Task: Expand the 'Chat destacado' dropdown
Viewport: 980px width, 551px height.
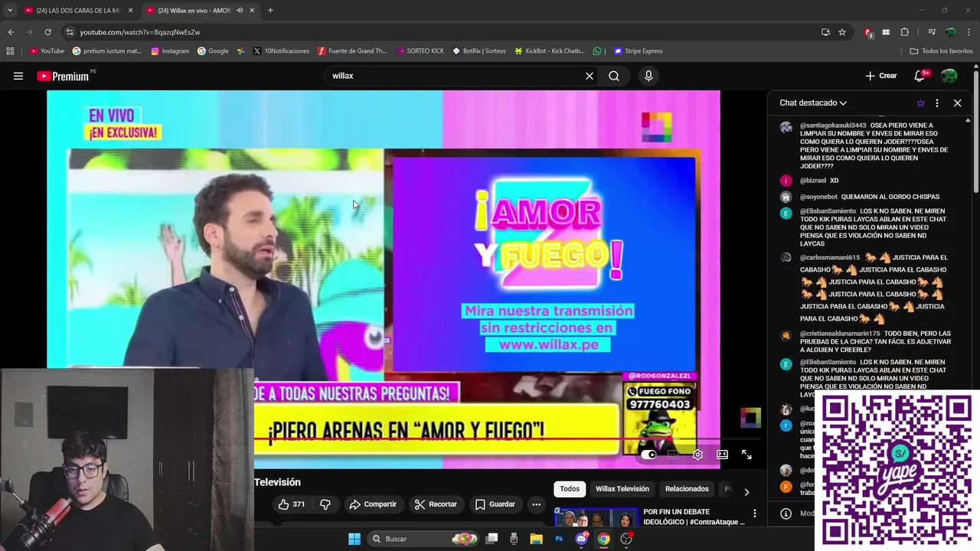Action: 813,103
